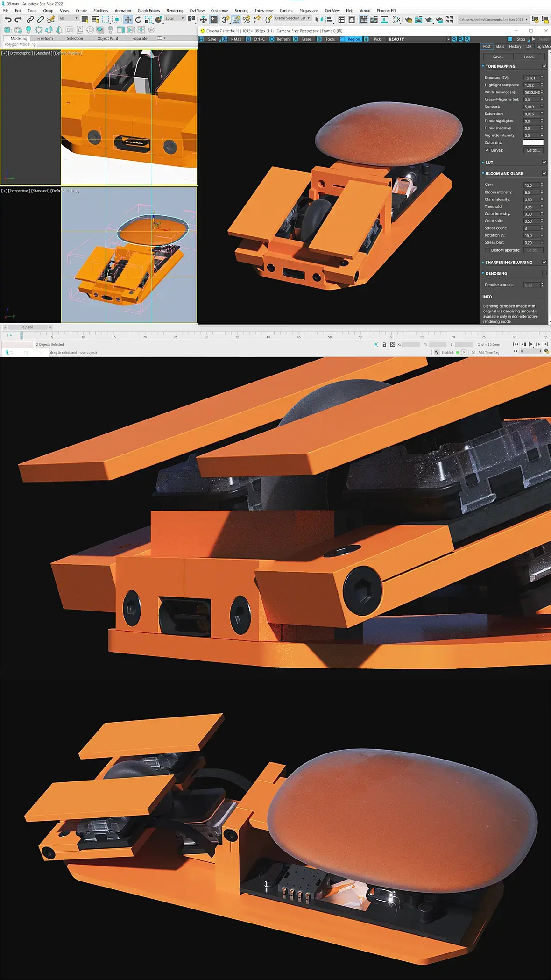Click the Redo arrow icon
Screen dimensions: 551x980
18,19
